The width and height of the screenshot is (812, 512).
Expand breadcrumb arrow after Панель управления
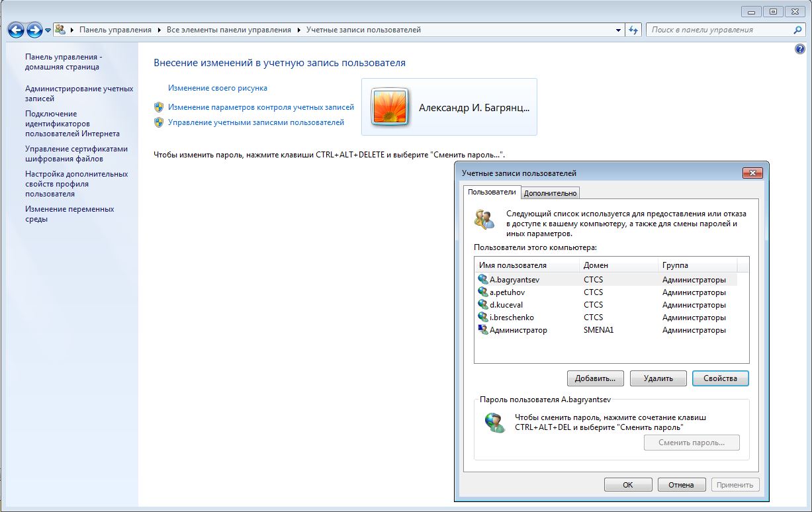(x=159, y=30)
